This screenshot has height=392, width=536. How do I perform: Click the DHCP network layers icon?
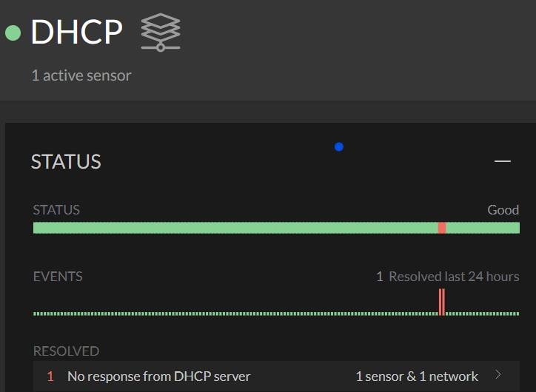(161, 33)
